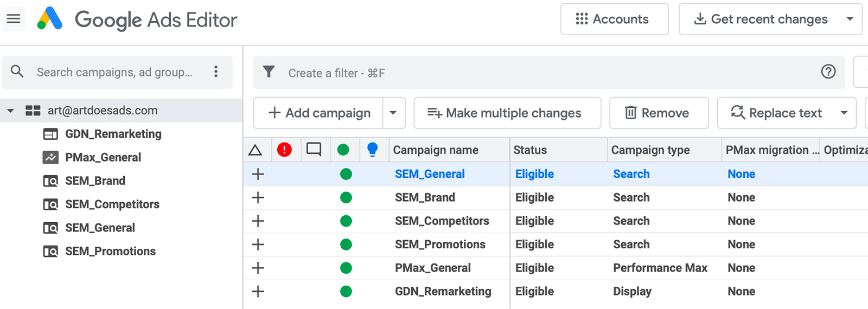Viewport: 868px width, 309px height.
Task: Click SEM_Competitors campaign name in table
Action: click(442, 221)
